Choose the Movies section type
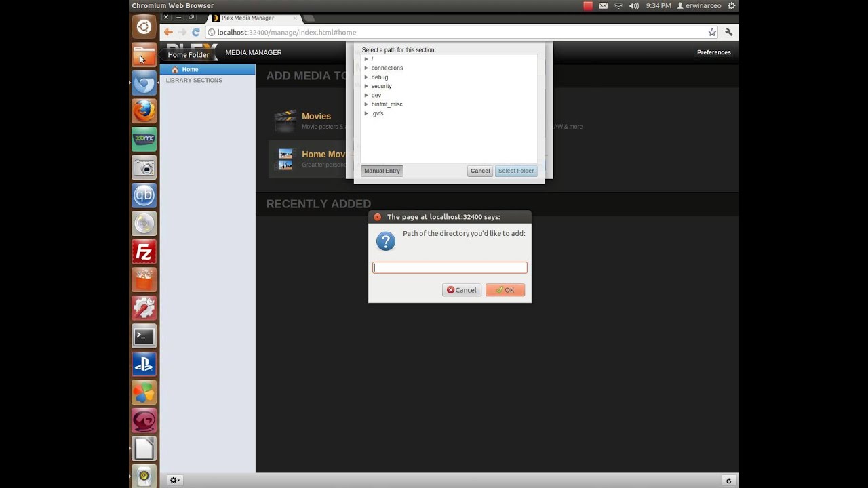868x488 pixels. click(316, 116)
